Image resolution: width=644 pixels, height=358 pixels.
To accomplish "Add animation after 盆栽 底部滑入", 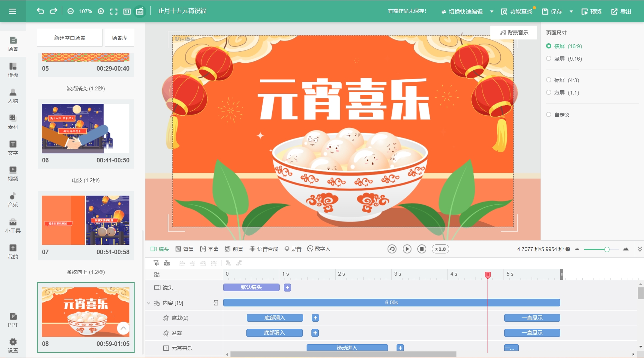I will pyautogui.click(x=315, y=333).
